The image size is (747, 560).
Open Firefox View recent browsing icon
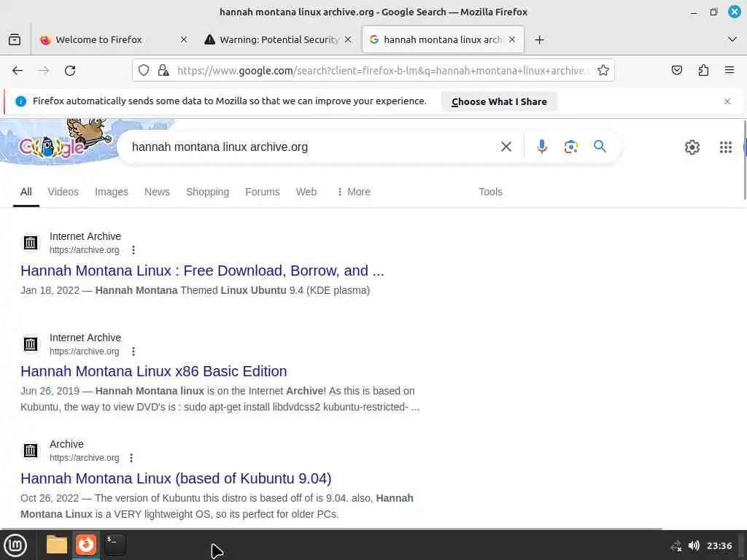point(15,39)
